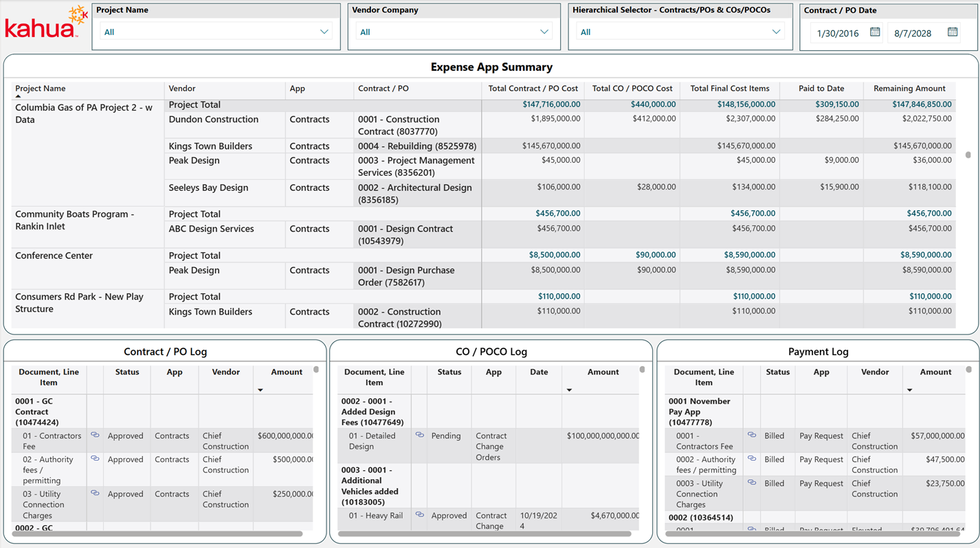Click the Paid to Date column header
980x548 pixels.
click(x=821, y=89)
